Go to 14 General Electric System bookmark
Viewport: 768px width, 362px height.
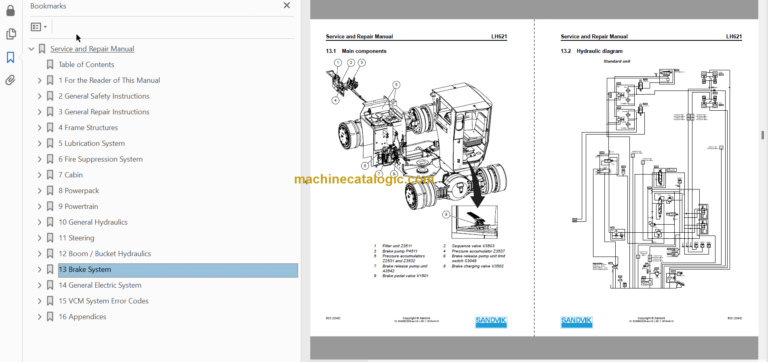coord(99,285)
